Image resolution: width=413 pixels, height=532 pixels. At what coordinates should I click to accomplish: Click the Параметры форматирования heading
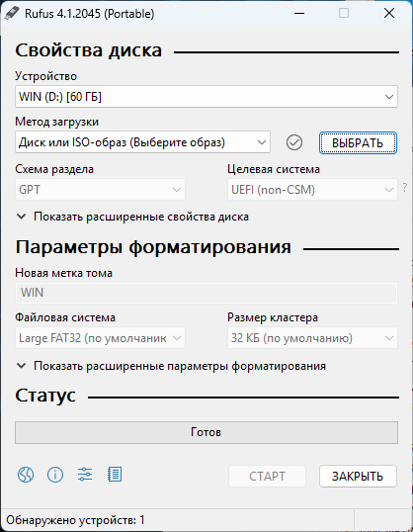pyautogui.click(x=153, y=246)
